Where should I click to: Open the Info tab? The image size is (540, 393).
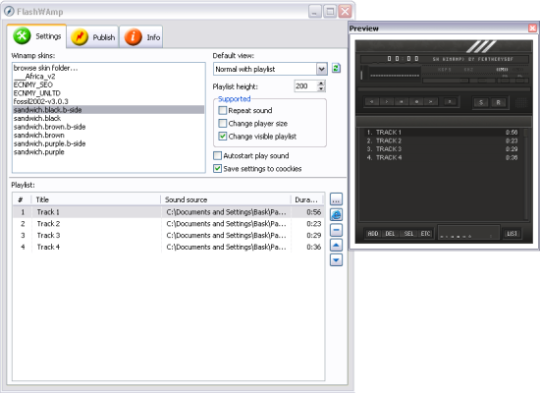(141, 37)
